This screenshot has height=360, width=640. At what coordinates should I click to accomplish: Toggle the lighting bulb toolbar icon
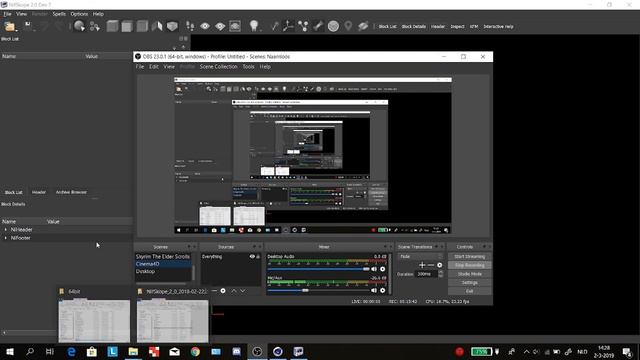point(254,27)
